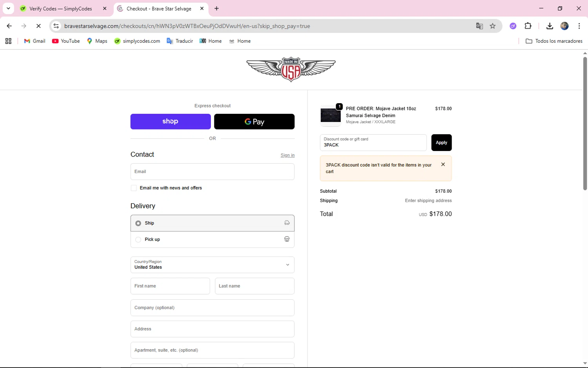This screenshot has width=588, height=368.
Task: Click the Mojave Jacket / XXXLARGE variant text
Action: click(x=370, y=122)
